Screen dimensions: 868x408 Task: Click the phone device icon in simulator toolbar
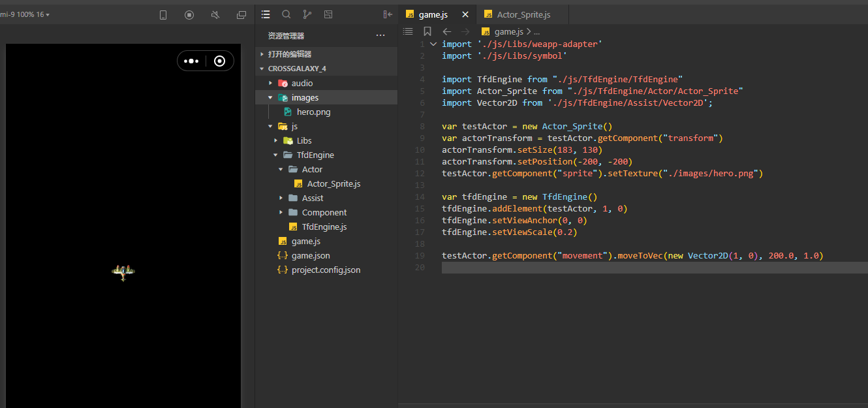point(163,14)
